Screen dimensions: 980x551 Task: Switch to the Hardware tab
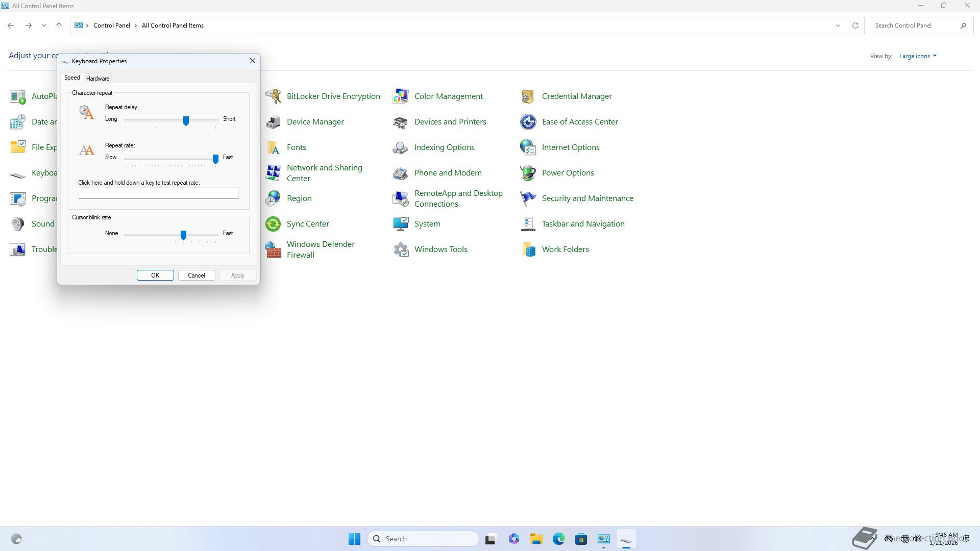pos(97,79)
